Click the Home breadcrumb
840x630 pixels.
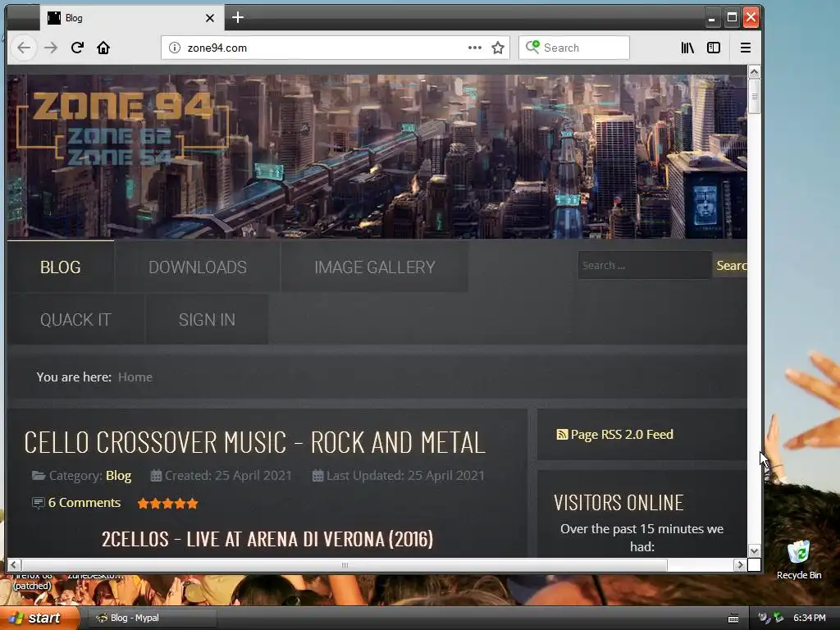pyautogui.click(x=135, y=377)
